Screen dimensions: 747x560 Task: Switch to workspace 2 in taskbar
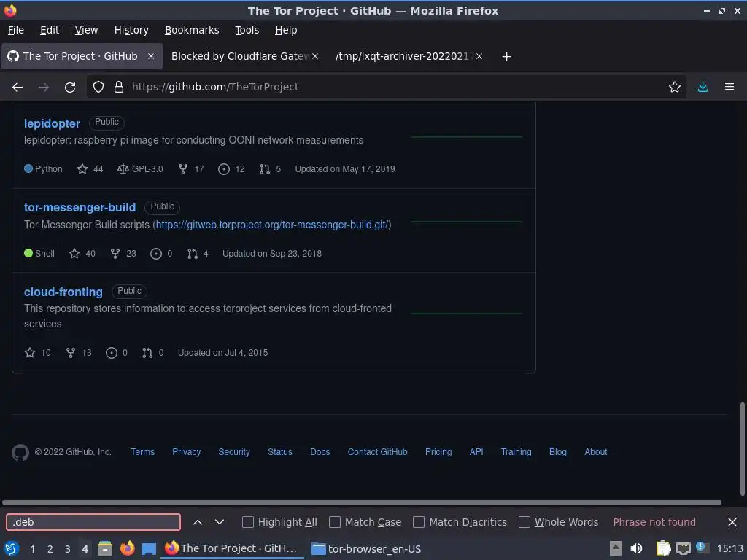tap(50, 549)
